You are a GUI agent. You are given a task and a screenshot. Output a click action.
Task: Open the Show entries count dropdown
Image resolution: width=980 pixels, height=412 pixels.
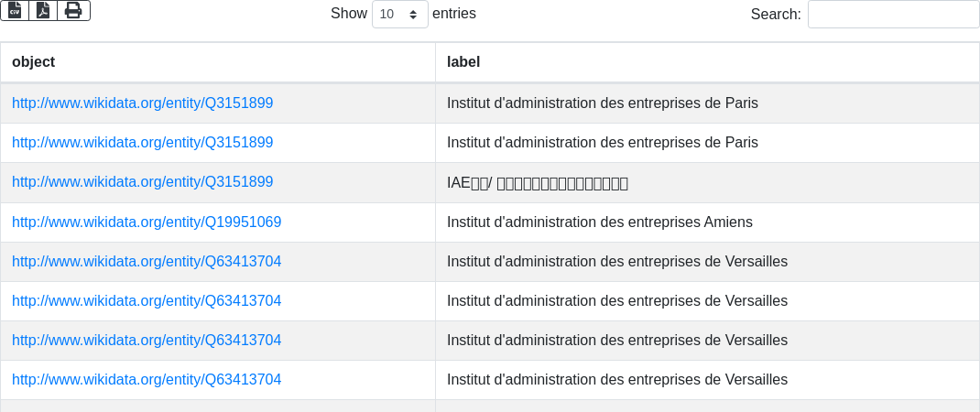tap(399, 15)
